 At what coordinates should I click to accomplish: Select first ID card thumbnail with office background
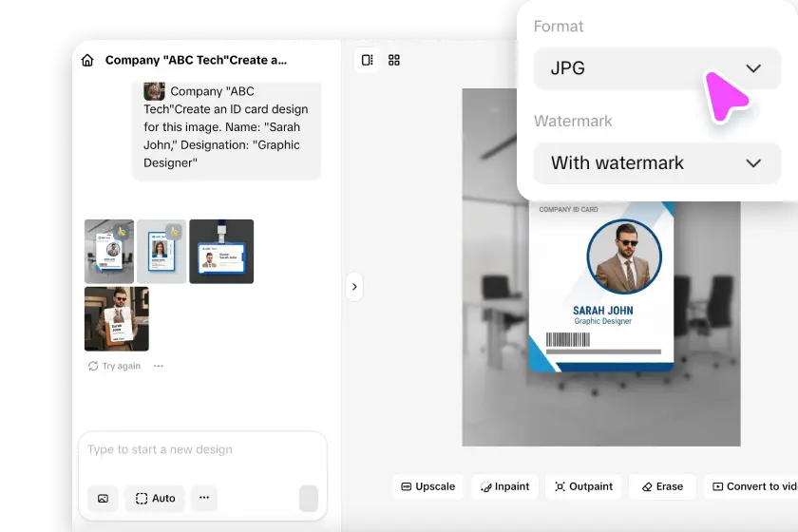(109, 252)
